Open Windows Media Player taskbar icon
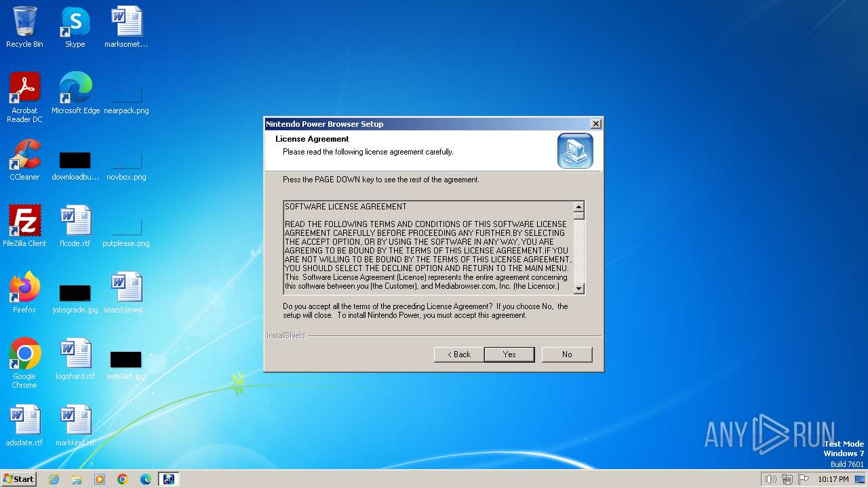The image size is (868, 488). tap(100, 479)
